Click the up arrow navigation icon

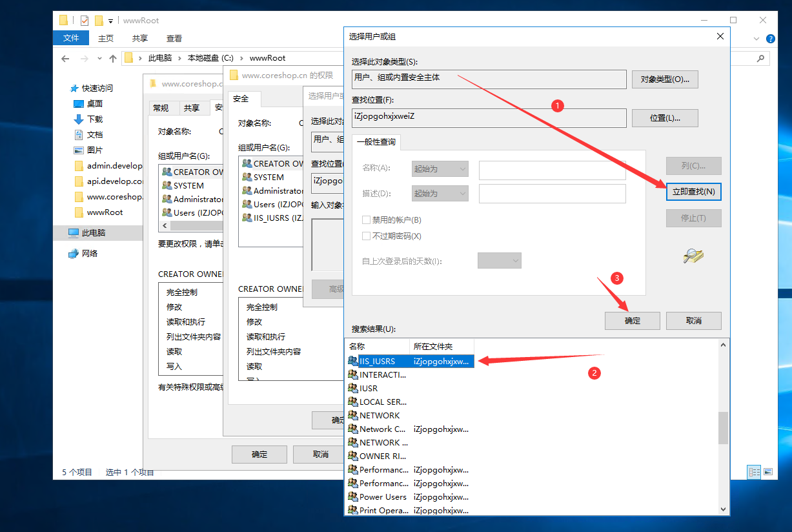113,58
